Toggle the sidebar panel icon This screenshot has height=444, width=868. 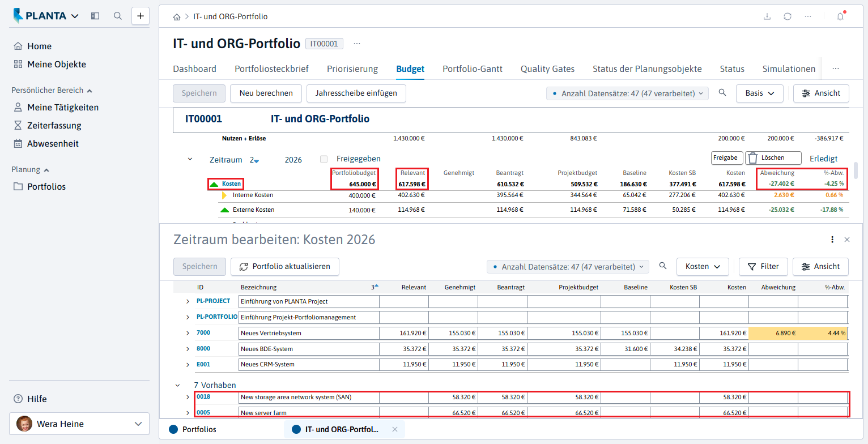pyautogui.click(x=95, y=16)
